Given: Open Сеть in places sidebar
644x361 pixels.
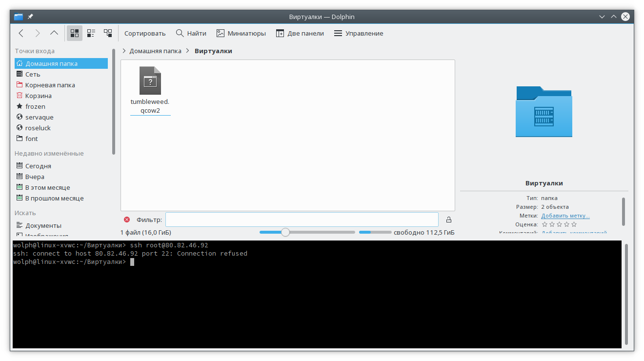Looking at the screenshot, I should 61,74.
